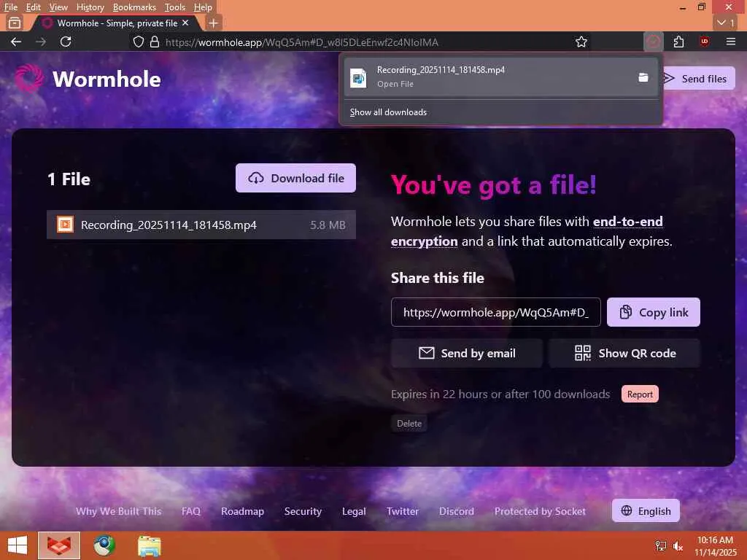Open the Tools menu
The width and height of the screenshot is (747, 560).
pyautogui.click(x=175, y=7)
